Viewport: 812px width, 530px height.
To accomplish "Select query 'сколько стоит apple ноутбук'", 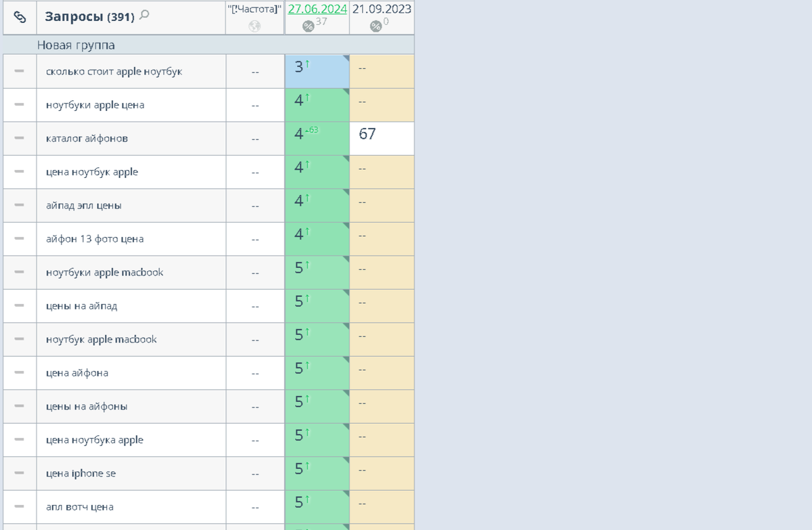I will (114, 71).
